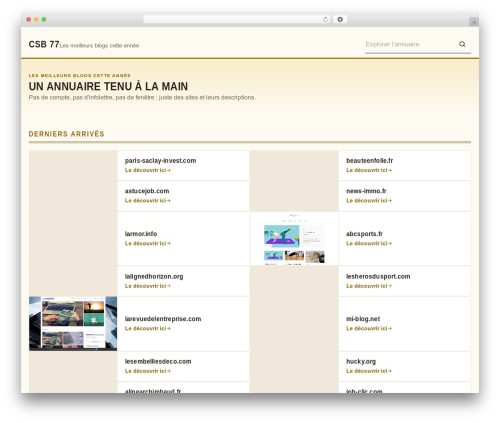Click Le découvrir ici under lalignedhorizon.org
The image size is (500, 423).
pyautogui.click(x=148, y=286)
